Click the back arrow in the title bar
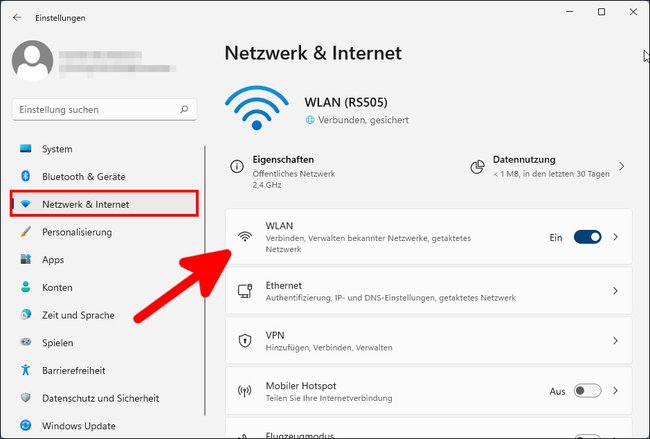 point(17,17)
